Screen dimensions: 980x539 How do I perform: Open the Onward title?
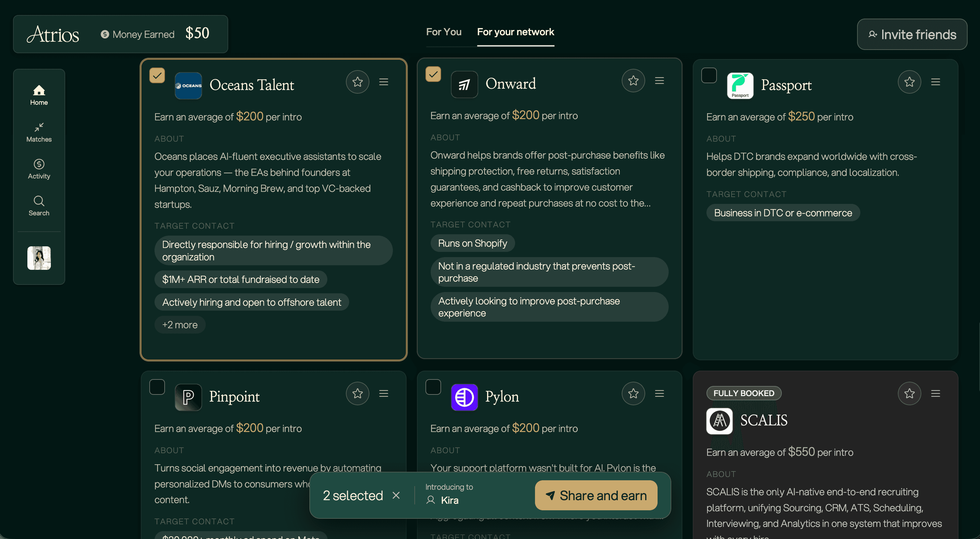pos(511,84)
